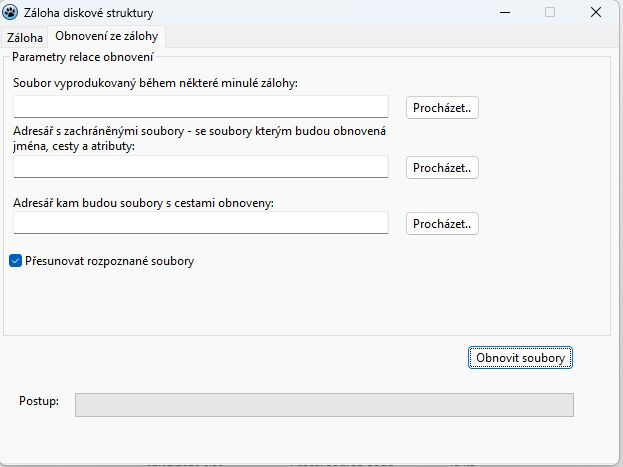Viewport: 623px width, 467px height.
Task: Click the rescued files directory text field
Action: tap(201, 166)
